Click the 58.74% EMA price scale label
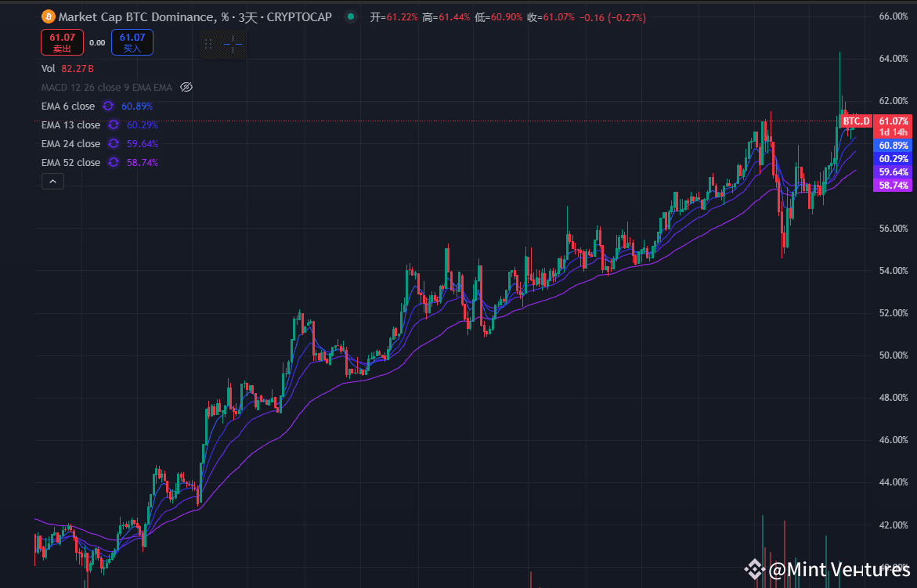The height and width of the screenshot is (588, 917). click(893, 186)
